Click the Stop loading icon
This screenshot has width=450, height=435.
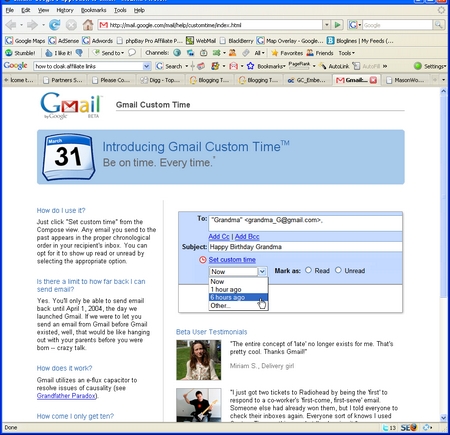pos(71,25)
